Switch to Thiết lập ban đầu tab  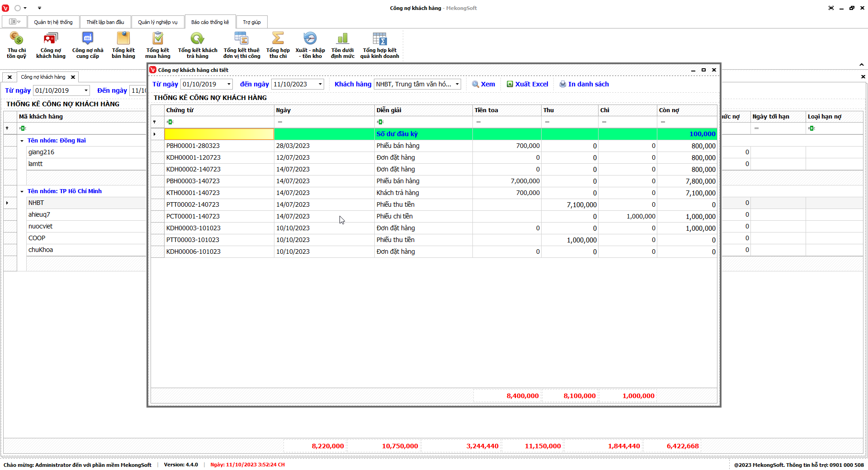pyautogui.click(x=105, y=22)
